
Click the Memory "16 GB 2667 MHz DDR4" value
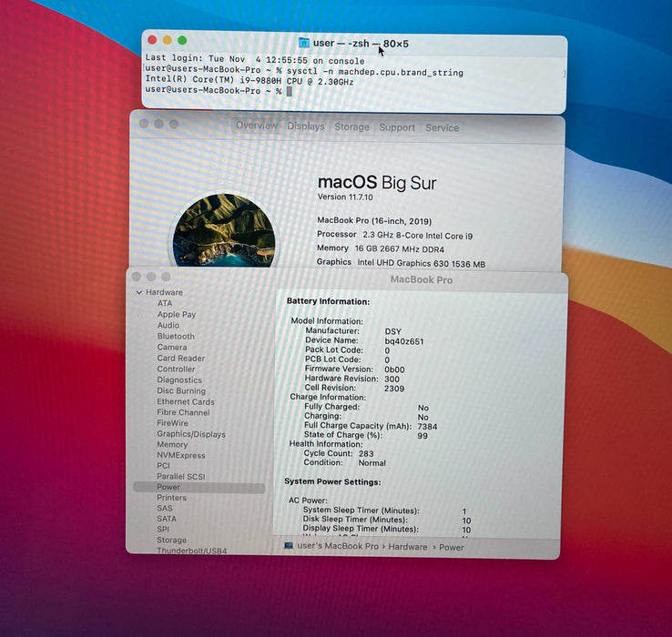(x=400, y=249)
